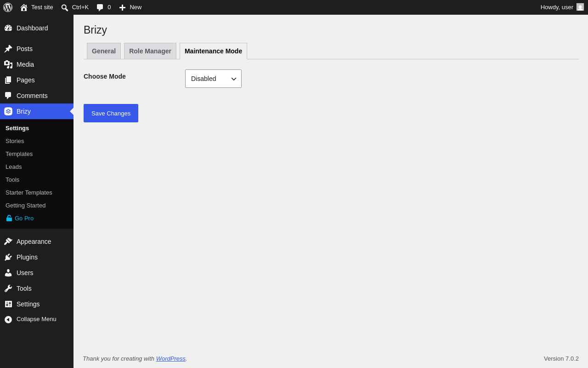Click the Save Changes button
Viewport: 588px width, 368px height.
111,113
